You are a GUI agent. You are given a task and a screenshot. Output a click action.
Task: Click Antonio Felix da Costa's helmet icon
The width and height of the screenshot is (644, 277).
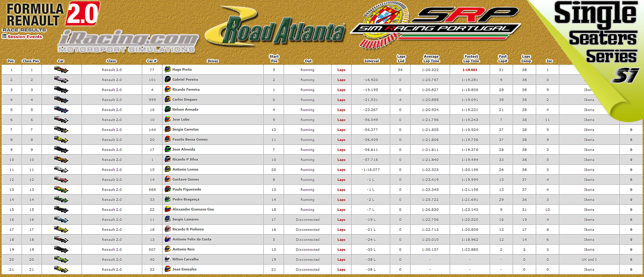coord(168,239)
